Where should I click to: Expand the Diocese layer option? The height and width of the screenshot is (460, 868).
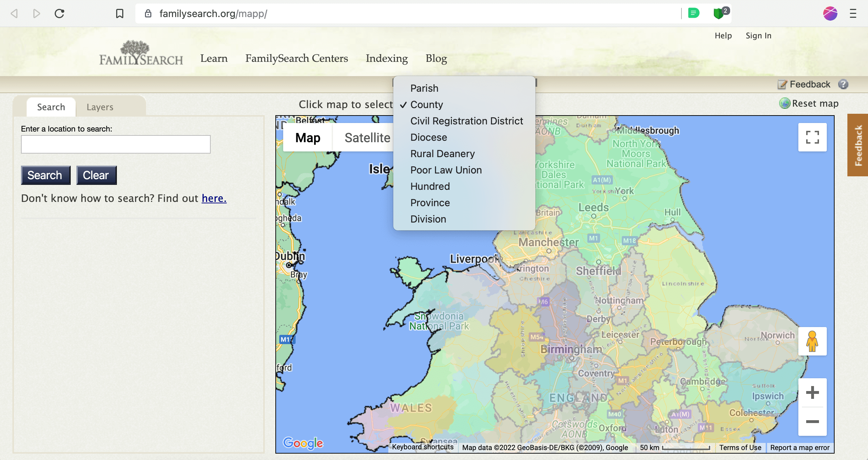click(x=428, y=137)
